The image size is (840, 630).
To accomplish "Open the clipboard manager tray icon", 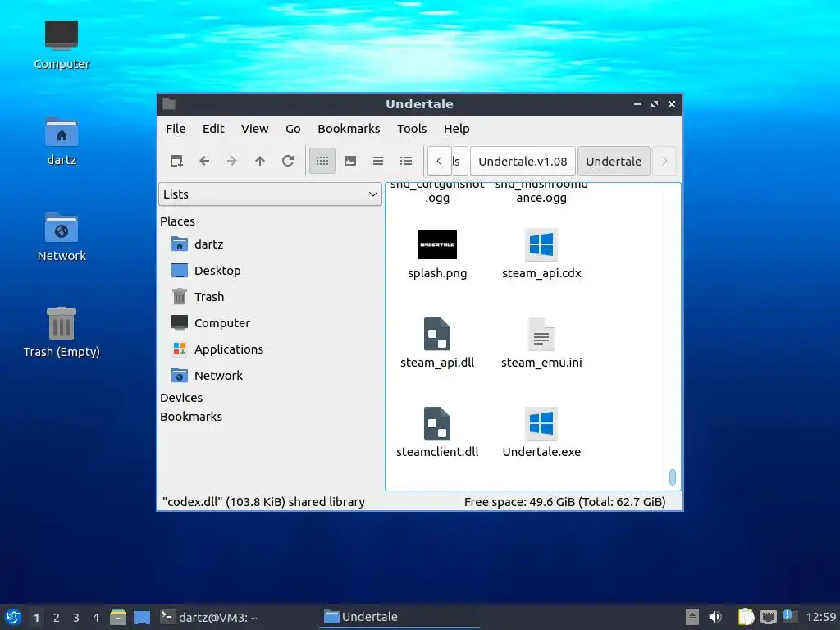I will click(746, 617).
